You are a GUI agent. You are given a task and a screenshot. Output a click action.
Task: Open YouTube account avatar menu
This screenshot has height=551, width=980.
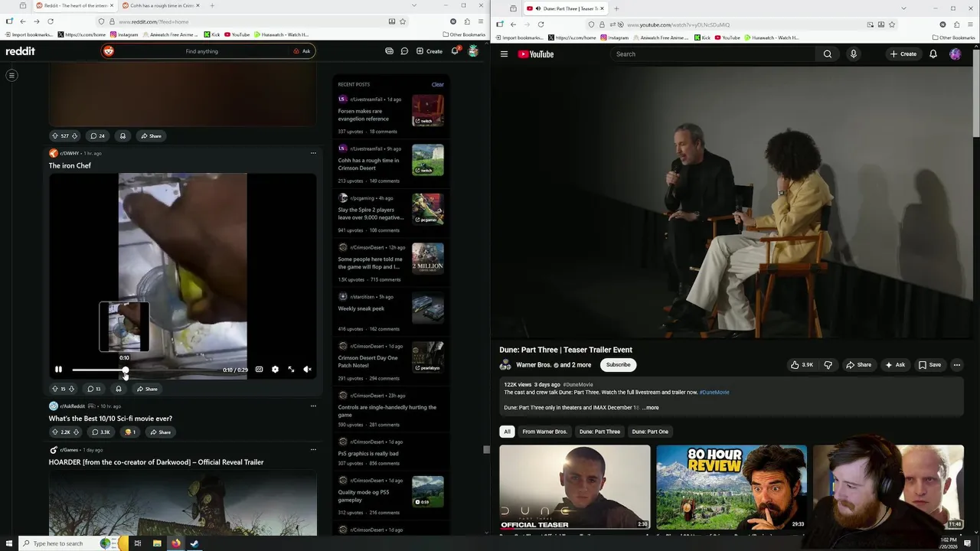(955, 54)
